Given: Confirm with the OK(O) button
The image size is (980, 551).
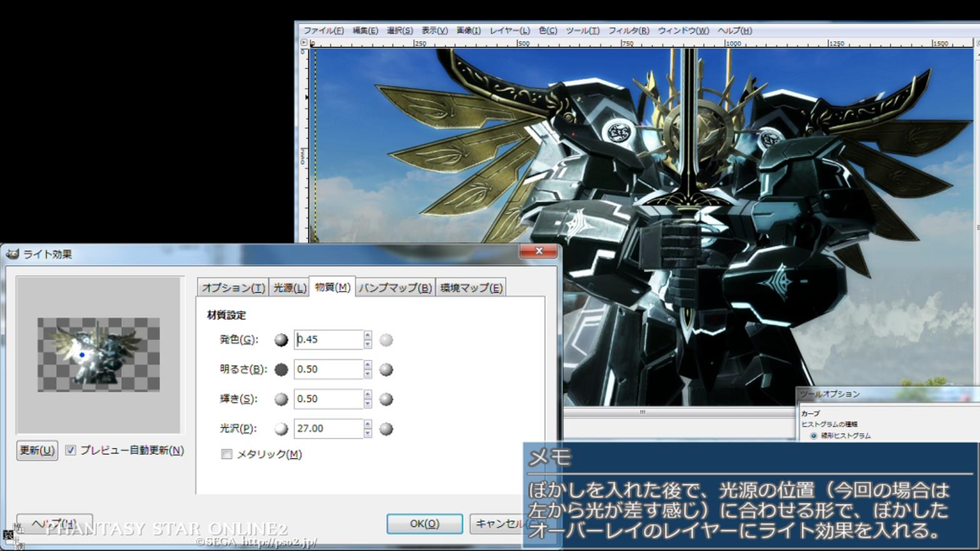Looking at the screenshot, I should tap(425, 524).
